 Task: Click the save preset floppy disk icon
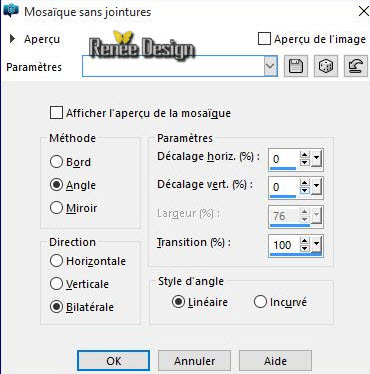296,66
